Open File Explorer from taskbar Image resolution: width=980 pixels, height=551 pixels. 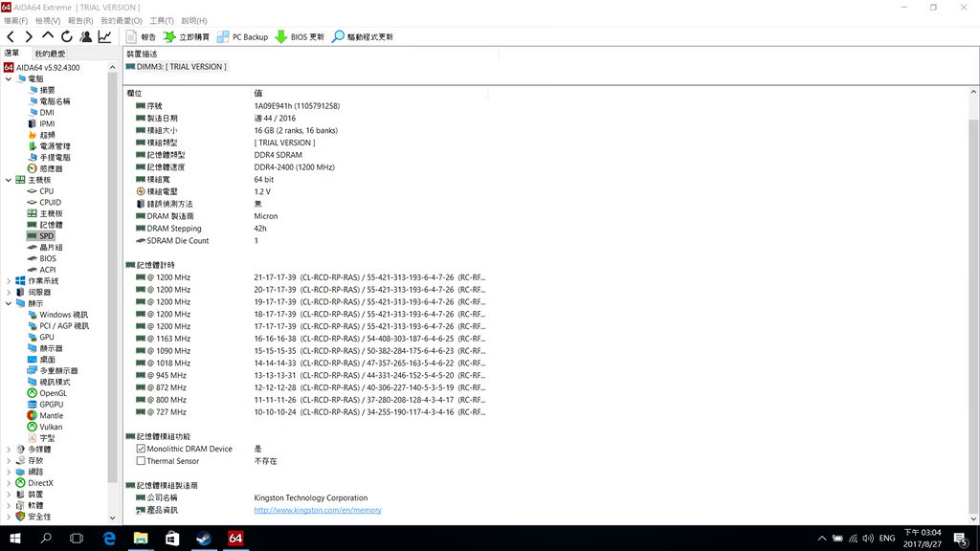(x=141, y=538)
